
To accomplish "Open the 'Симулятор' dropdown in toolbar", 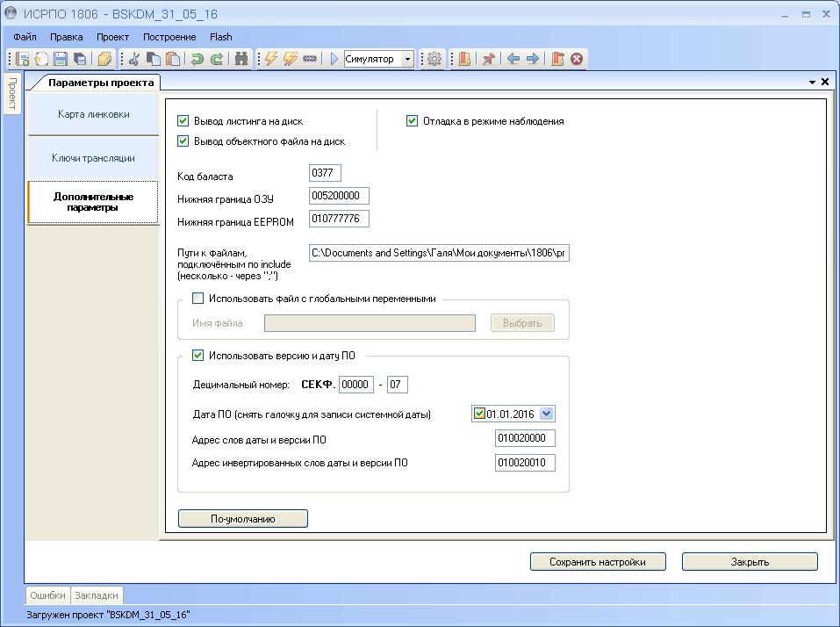I will point(407,59).
